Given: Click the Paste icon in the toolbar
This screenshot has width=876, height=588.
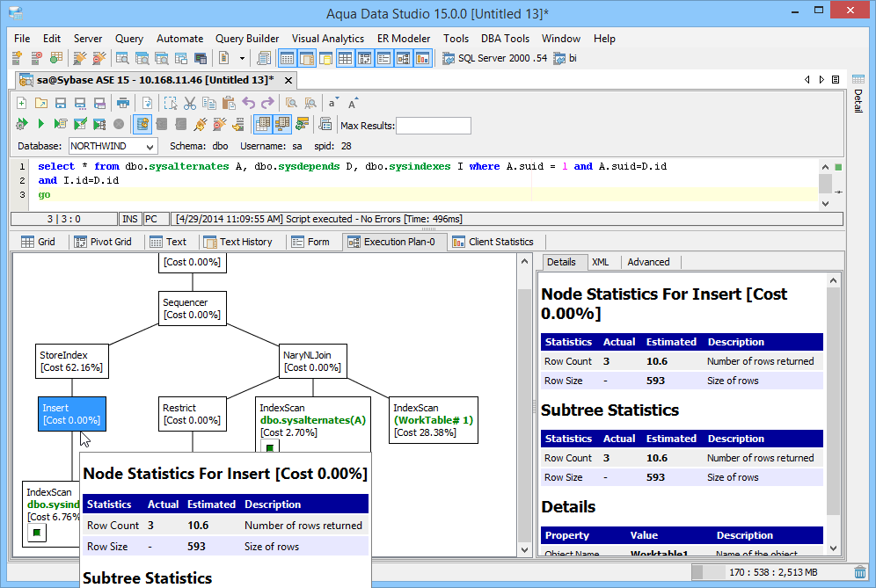Looking at the screenshot, I should tap(228, 103).
